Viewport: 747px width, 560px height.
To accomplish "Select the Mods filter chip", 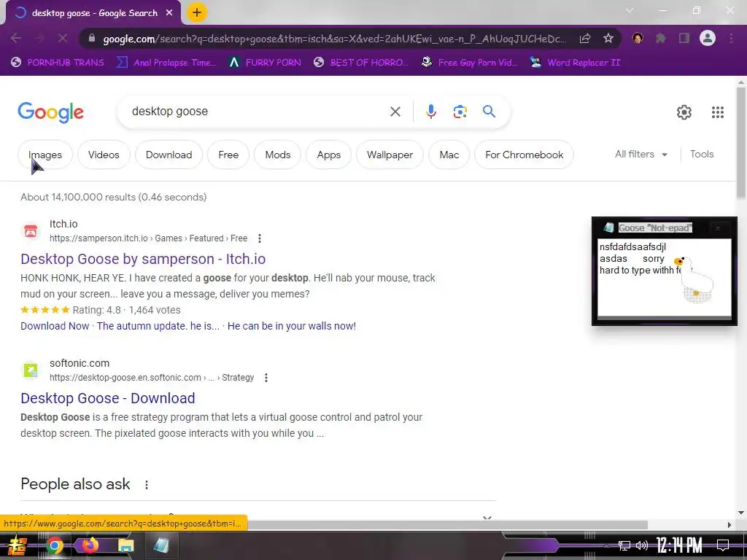I will pyautogui.click(x=278, y=155).
